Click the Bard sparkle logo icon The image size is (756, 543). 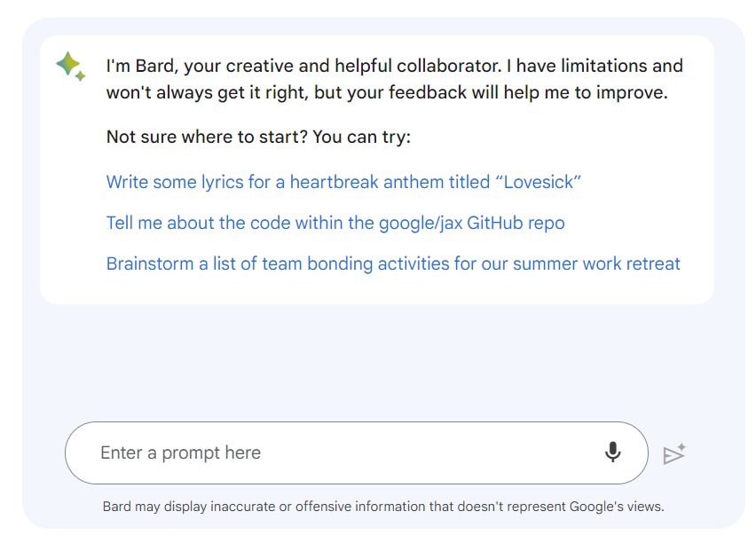(x=71, y=66)
